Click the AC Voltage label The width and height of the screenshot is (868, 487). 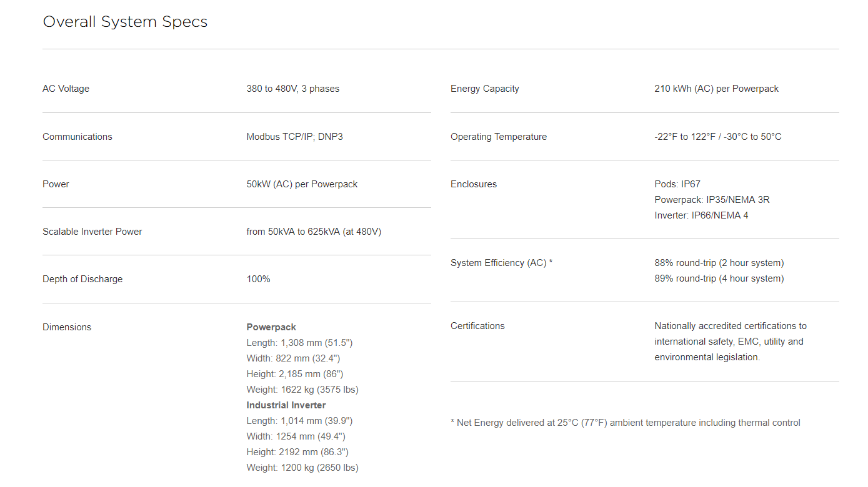tap(66, 89)
